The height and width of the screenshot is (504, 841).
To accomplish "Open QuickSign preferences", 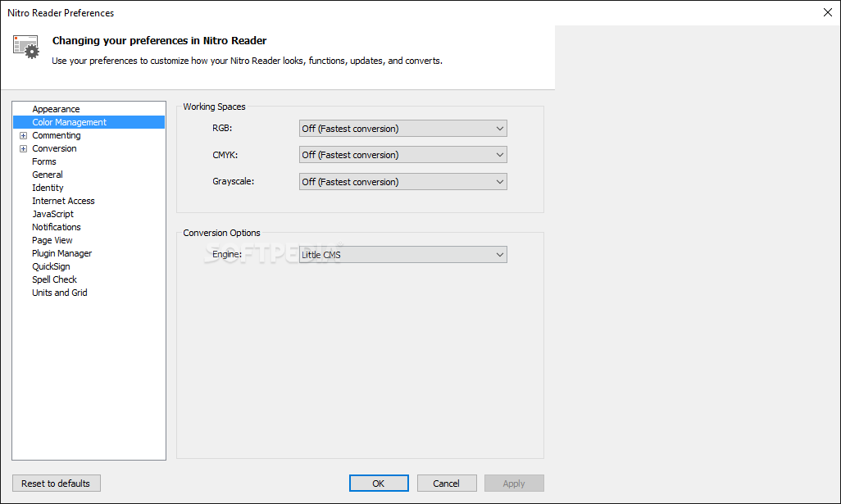I will coord(51,266).
